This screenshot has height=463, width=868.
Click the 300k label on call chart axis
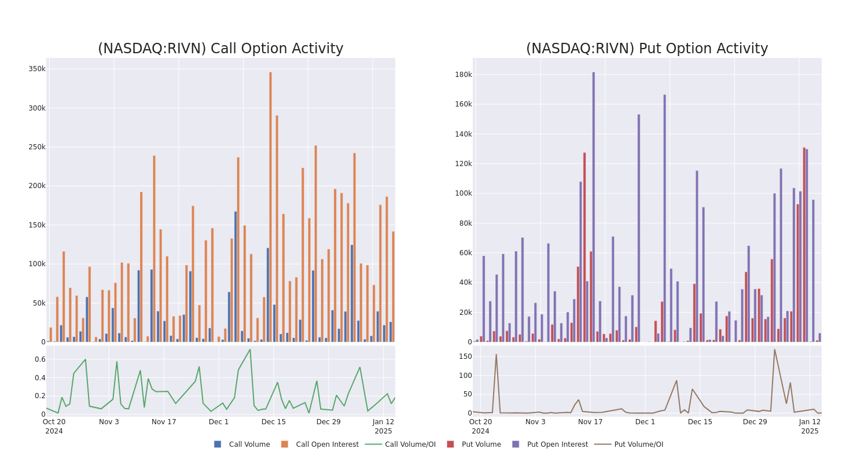coord(36,108)
